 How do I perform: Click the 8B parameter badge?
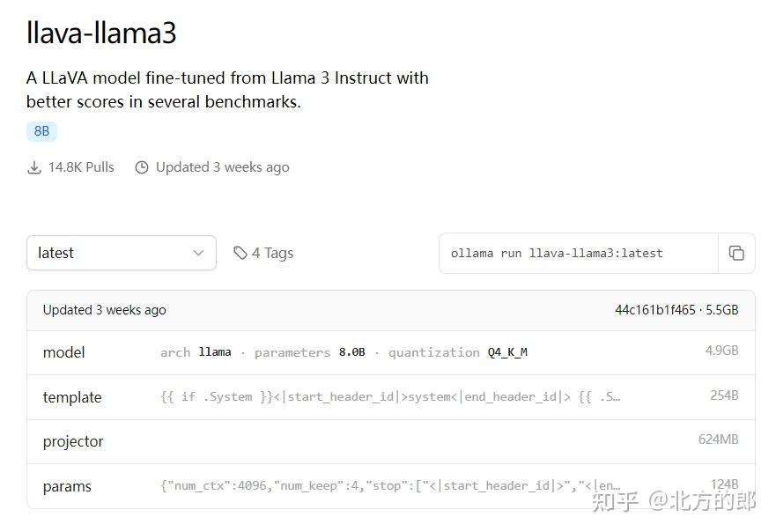coord(41,130)
